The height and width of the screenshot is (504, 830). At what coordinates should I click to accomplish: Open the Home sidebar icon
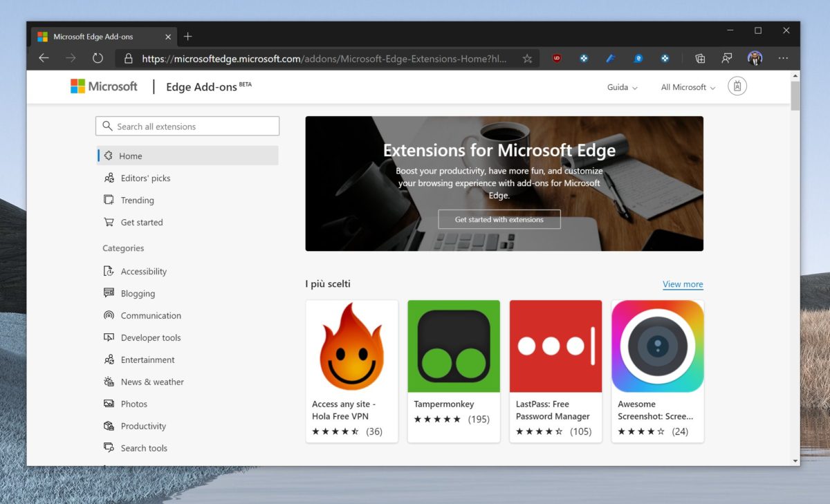tap(109, 156)
